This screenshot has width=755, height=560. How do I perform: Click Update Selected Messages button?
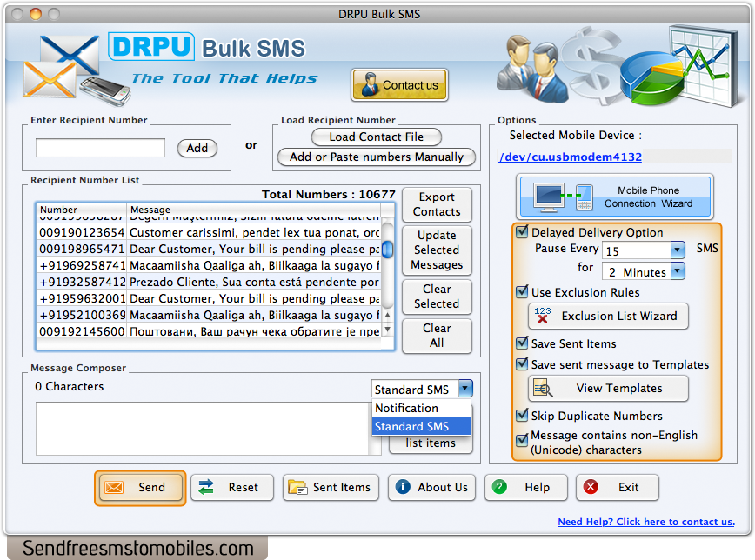[437, 250]
